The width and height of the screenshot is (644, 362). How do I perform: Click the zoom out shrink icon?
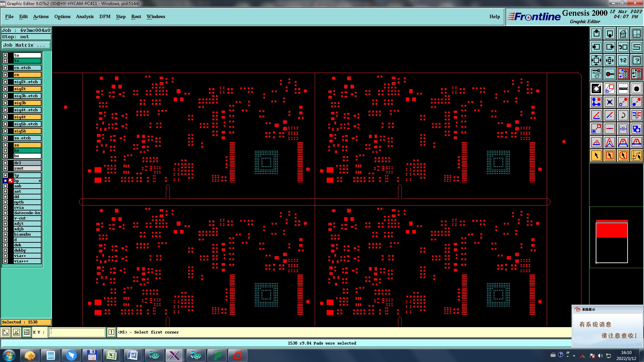click(x=610, y=60)
